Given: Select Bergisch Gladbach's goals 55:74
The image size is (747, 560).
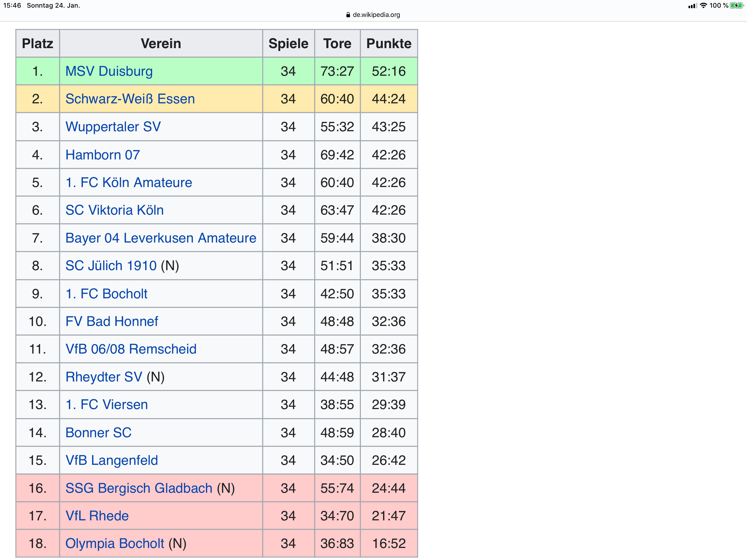Looking at the screenshot, I should (337, 488).
